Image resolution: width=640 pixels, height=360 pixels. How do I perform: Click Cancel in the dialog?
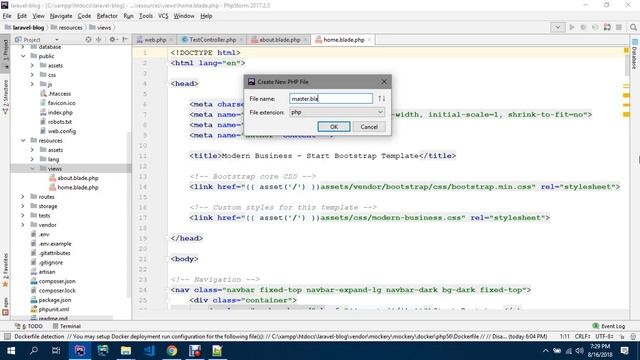pyautogui.click(x=369, y=127)
